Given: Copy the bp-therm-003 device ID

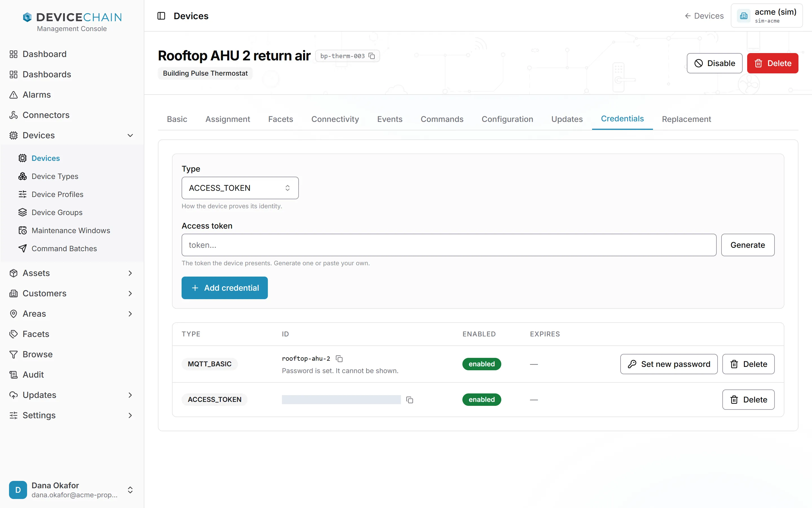Looking at the screenshot, I should point(372,56).
